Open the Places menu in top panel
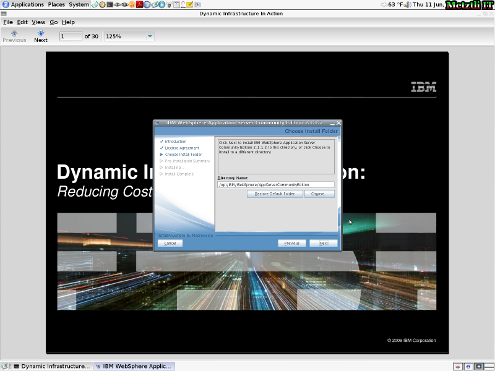Screen dimensions: 495x371 (56, 5)
